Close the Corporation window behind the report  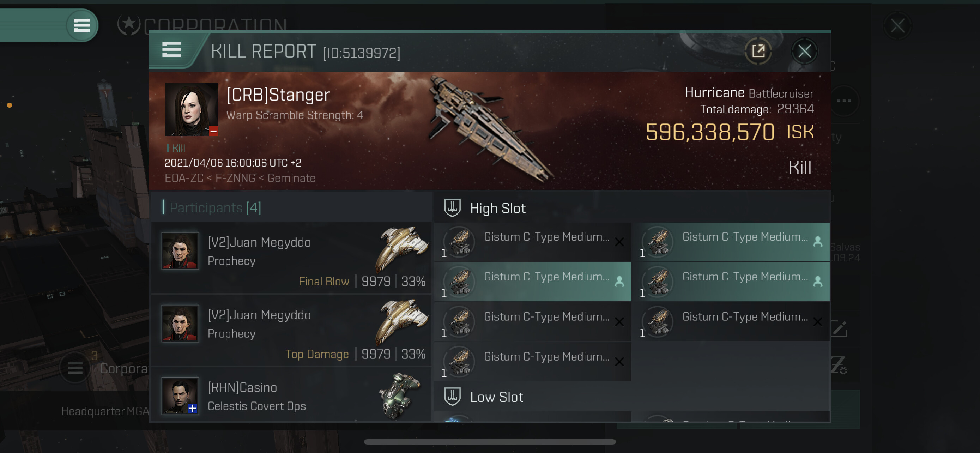pyautogui.click(x=897, y=26)
